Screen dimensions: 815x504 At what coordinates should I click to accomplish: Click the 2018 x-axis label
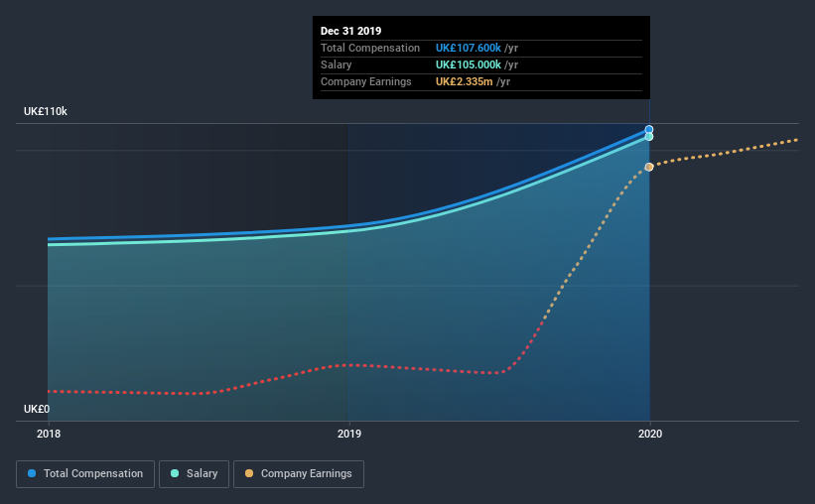49,434
